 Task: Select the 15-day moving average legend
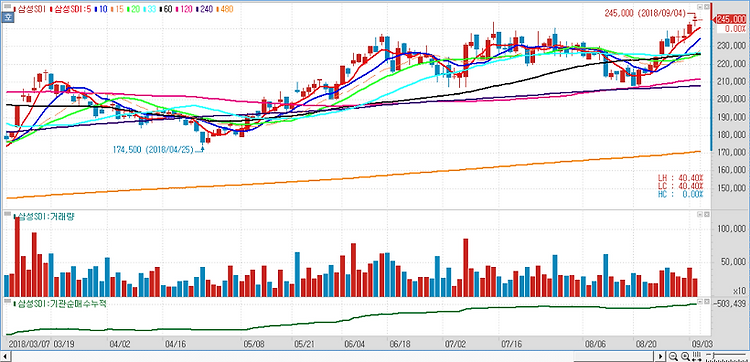pyautogui.click(x=117, y=9)
